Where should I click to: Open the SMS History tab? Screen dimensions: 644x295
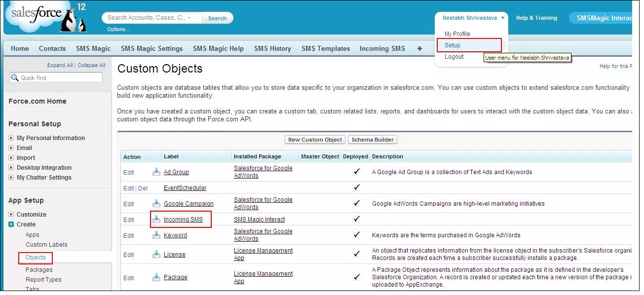(x=272, y=48)
